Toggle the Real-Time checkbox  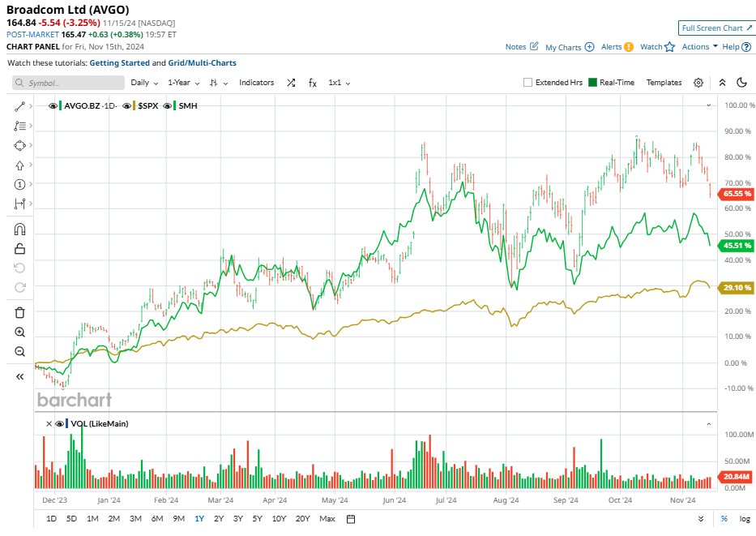click(x=593, y=83)
